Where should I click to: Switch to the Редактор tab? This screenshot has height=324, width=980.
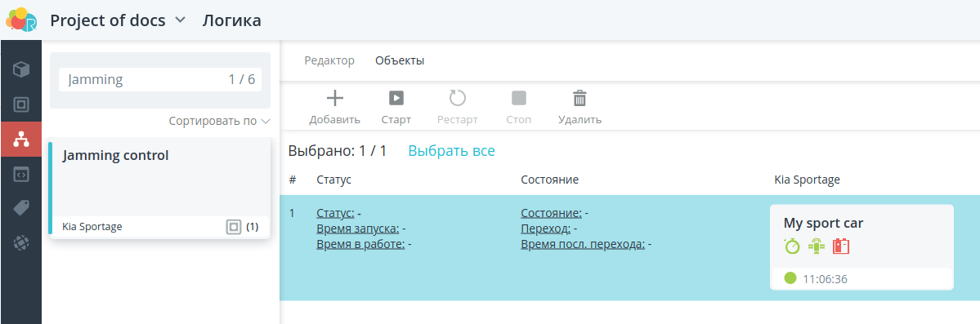(x=329, y=60)
